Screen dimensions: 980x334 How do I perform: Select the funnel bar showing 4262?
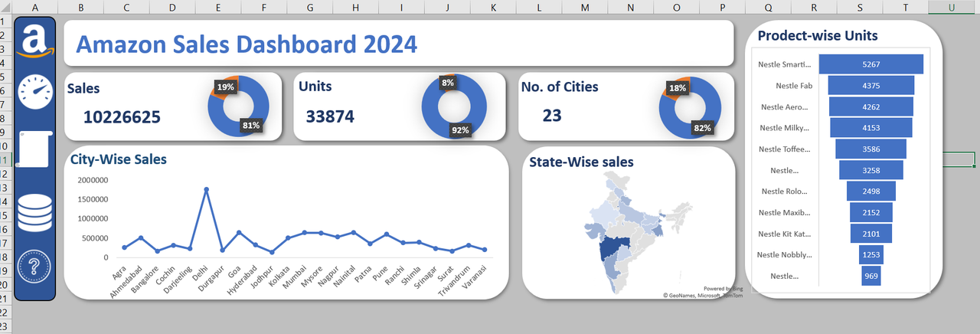871,106
